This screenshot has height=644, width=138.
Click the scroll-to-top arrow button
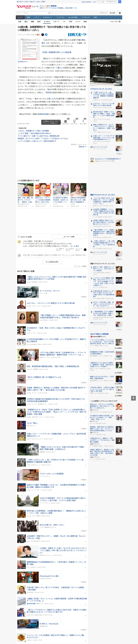pyautogui.click(x=133, y=398)
